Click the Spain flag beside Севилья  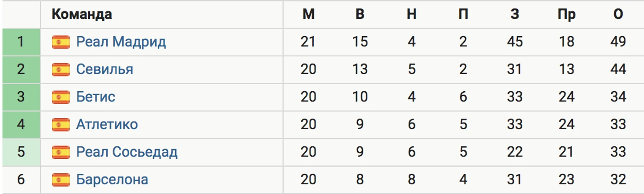pos(61,70)
